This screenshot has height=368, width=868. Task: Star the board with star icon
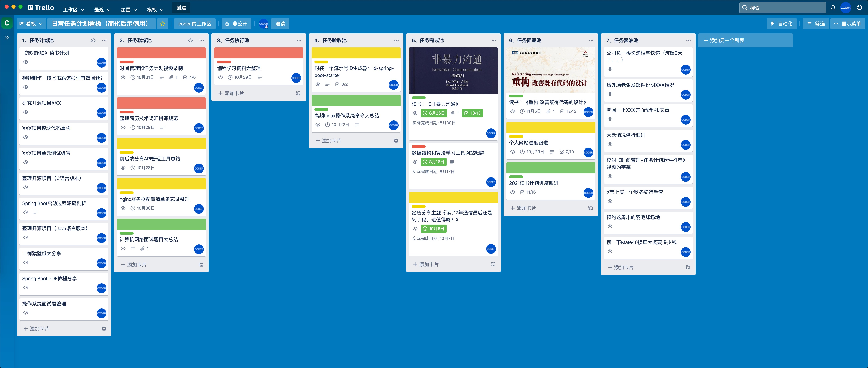[x=163, y=24]
